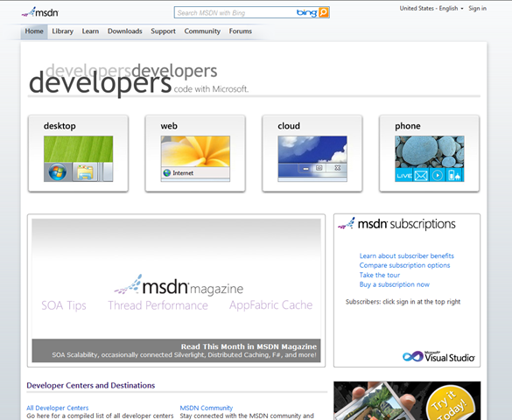The image size is (512, 420).
Task: Click 'code with Microsoft.' tagline text
Action: coord(211,89)
